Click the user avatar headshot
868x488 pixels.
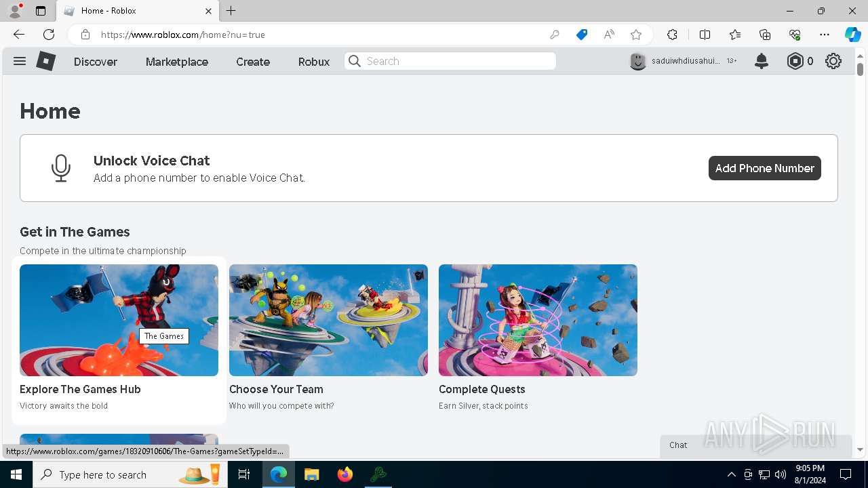click(638, 61)
